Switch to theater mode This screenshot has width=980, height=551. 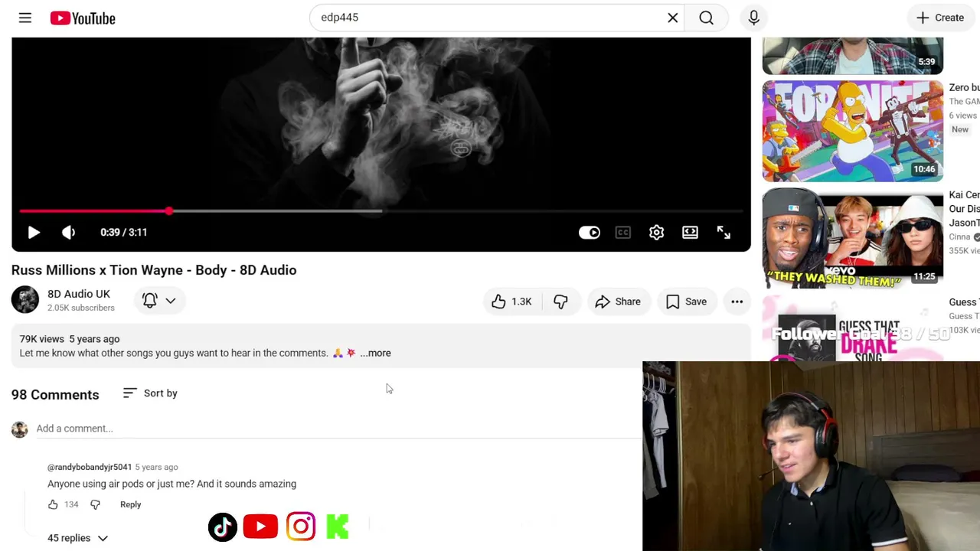tap(691, 233)
